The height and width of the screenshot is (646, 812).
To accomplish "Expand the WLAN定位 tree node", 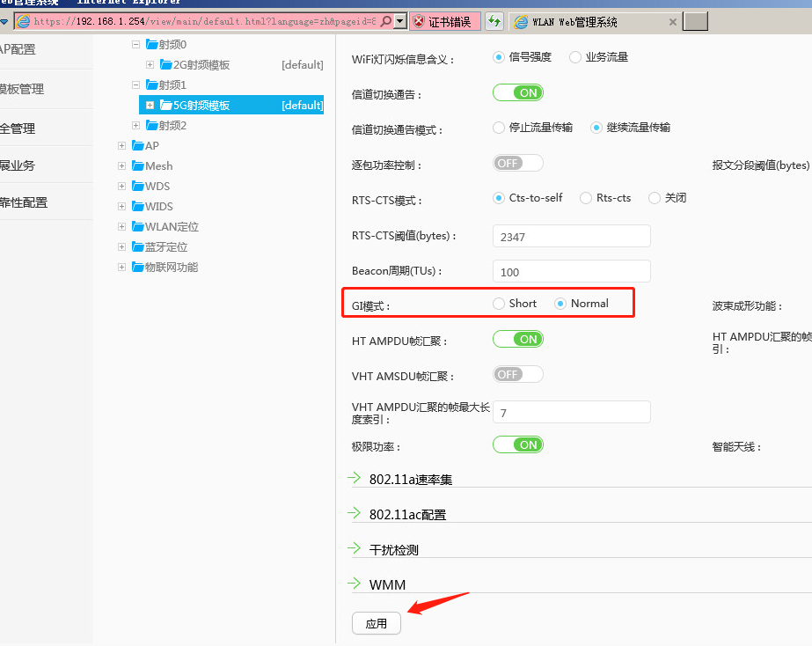I will pyautogui.click(x=121, y=226).
